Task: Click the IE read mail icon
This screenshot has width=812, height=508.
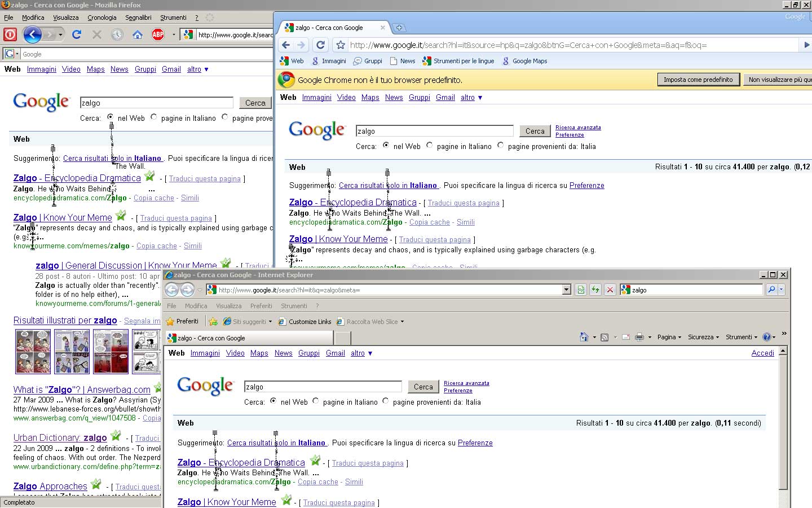Action: click(626, 337)
